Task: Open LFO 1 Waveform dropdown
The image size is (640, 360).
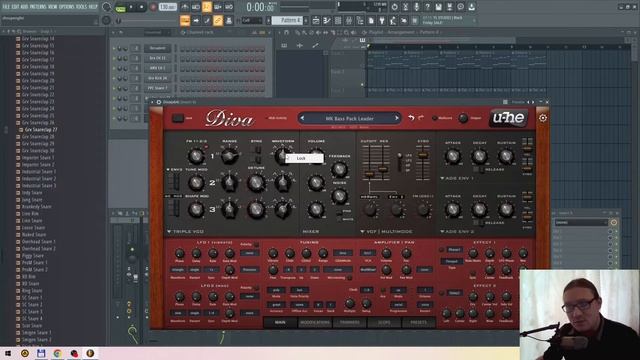Action: point(178,270)
